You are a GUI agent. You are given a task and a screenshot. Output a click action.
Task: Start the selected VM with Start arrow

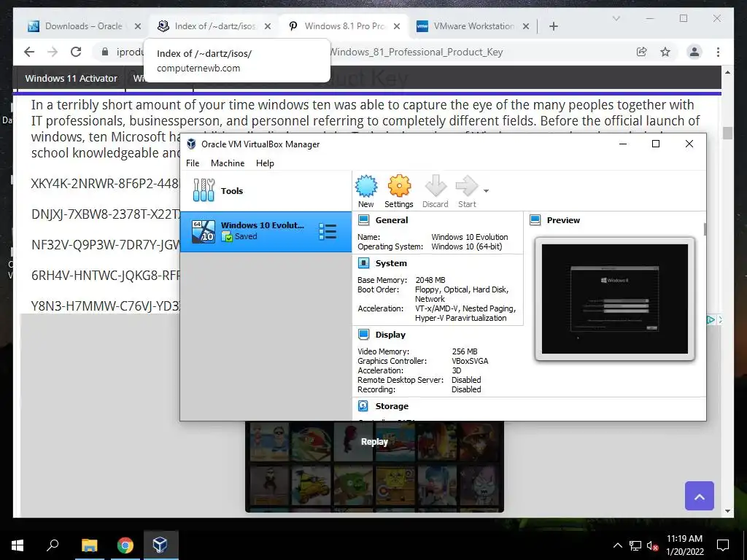(x=467, y=192)
